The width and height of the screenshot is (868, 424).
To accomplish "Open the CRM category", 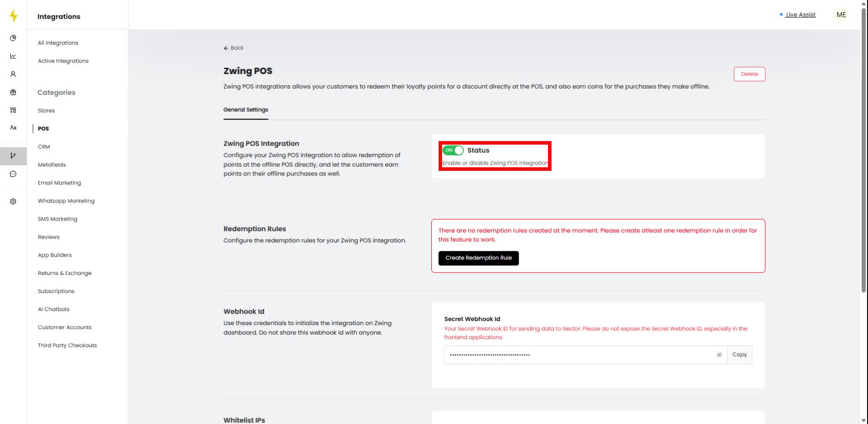I will [x=44, y=146].
